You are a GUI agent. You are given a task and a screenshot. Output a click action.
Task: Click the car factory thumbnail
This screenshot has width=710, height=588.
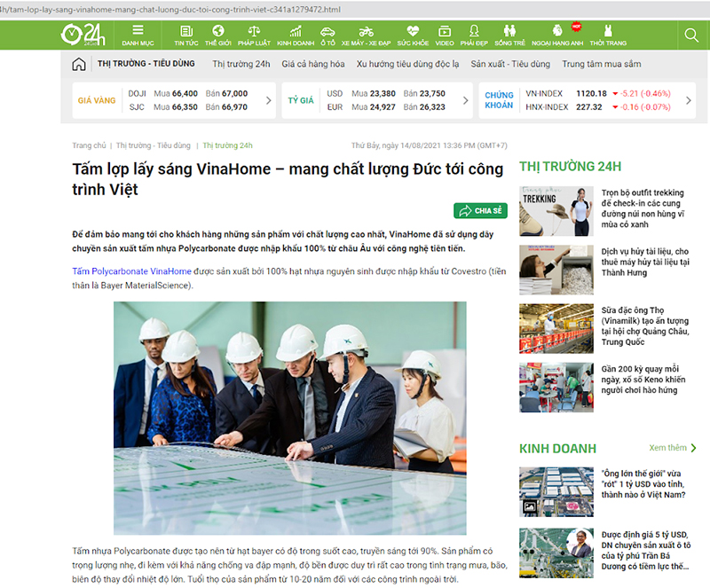click(x=556, y=553)
